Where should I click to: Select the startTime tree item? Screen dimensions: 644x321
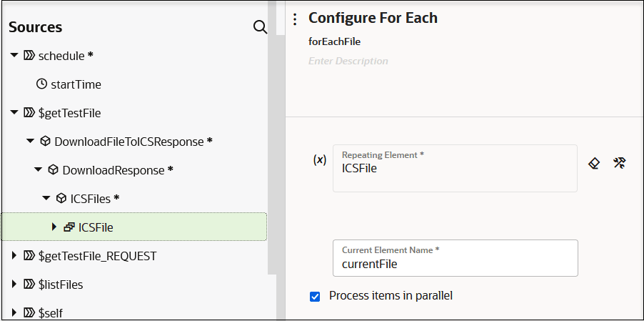tap(76, 84)
